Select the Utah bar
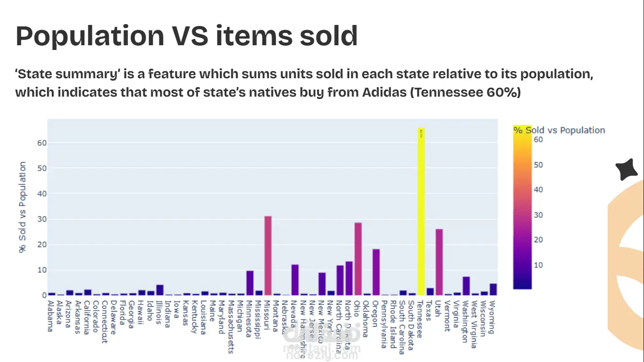This screenshot has height=362, width=644. 439,262
